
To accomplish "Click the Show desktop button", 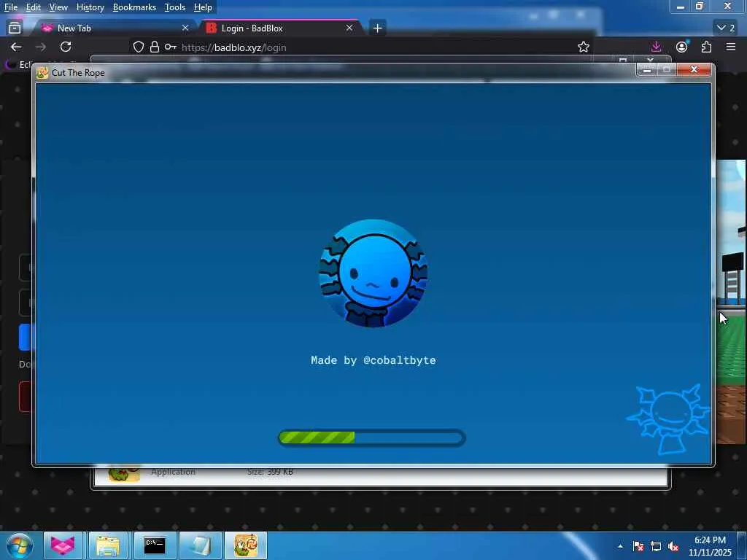I will coord(742,546).
